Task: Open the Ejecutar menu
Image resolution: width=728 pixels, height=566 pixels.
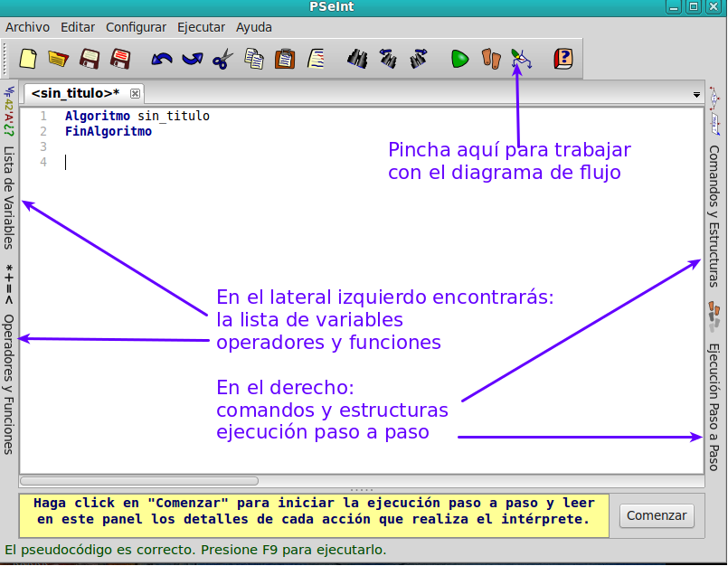Action: click(201, 27)
